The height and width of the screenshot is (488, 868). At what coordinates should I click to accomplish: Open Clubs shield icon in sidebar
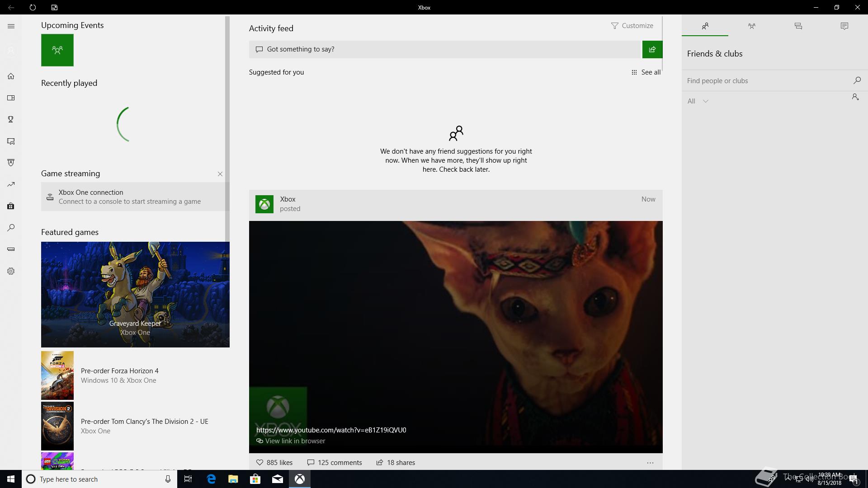coord(11,163)
